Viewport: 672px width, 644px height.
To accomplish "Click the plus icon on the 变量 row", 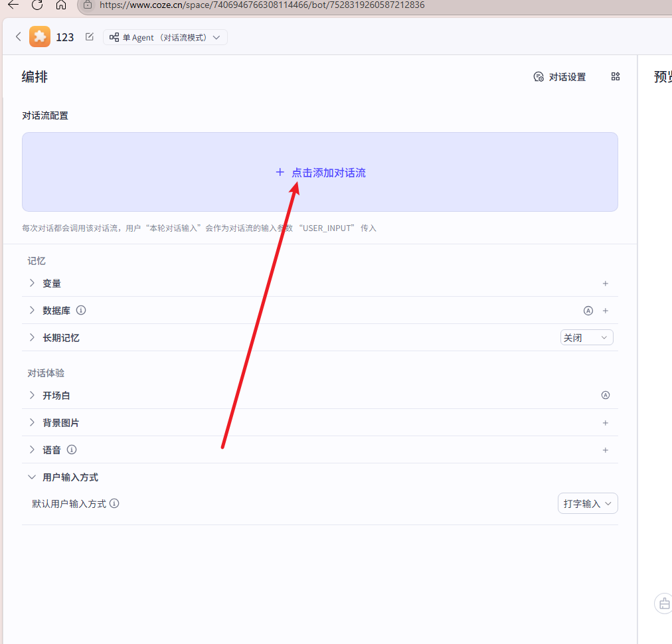I will click(605, 283).
